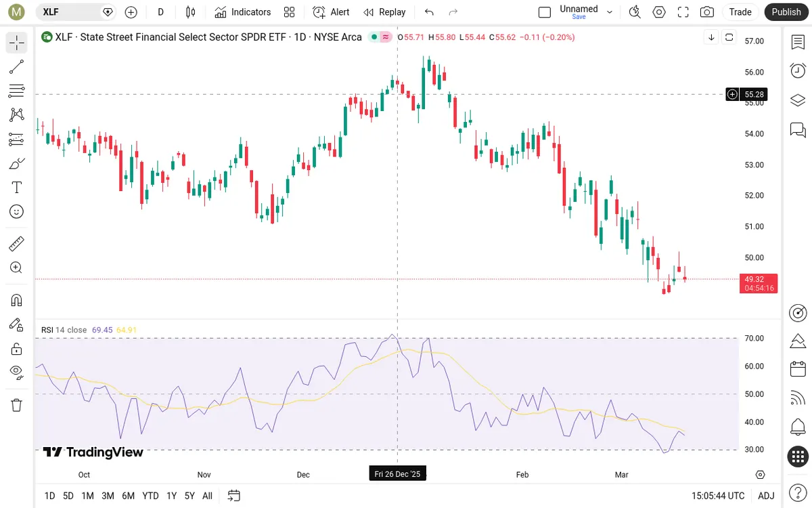Open the alerts clock panel
The height and width of the screenshot is (508, 812).
pos(798,70)
